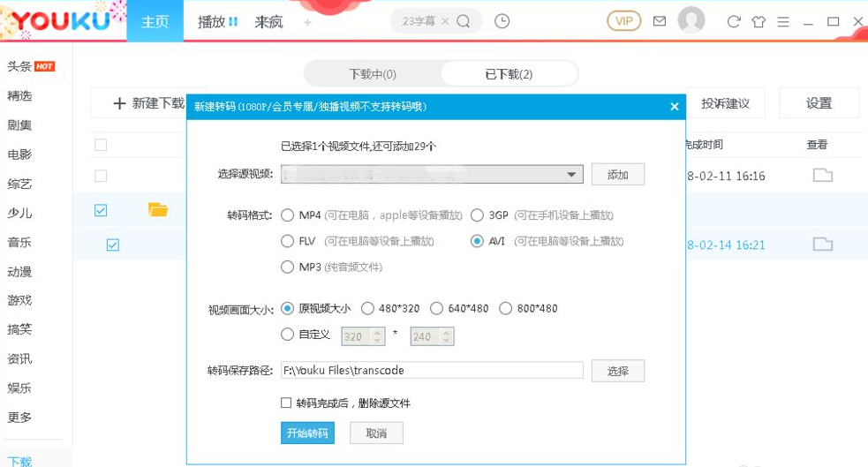
Task: Select custom size option 自定义
Action: (287, 335)
